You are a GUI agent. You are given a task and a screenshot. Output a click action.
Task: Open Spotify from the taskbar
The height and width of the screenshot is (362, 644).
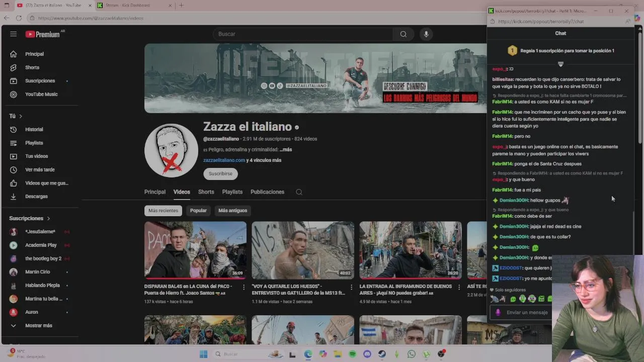pos(352,354)
